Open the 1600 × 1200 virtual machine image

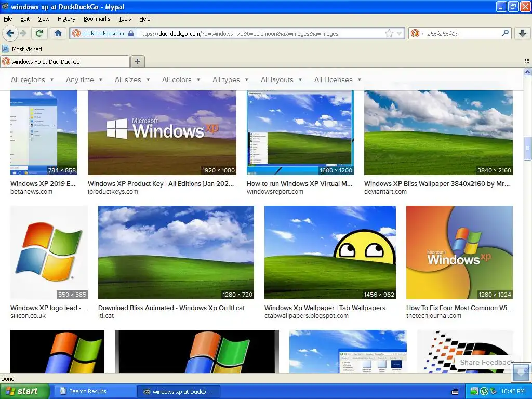click(x=300, y=132)
